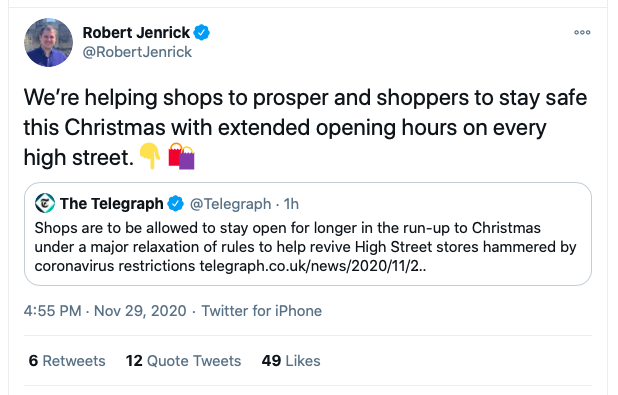Screen dimensions: 618x395
Task: Click the 4:55 PM Nov 29, 2020 timestamp
Action: pos(105,311)
